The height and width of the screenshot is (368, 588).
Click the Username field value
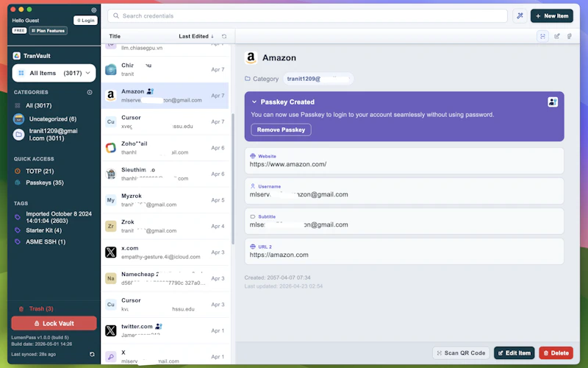[298, 194]
